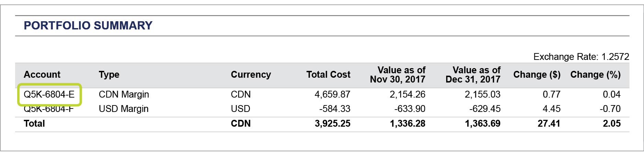Click the Change (%) column header

click(x=595, y=75)
